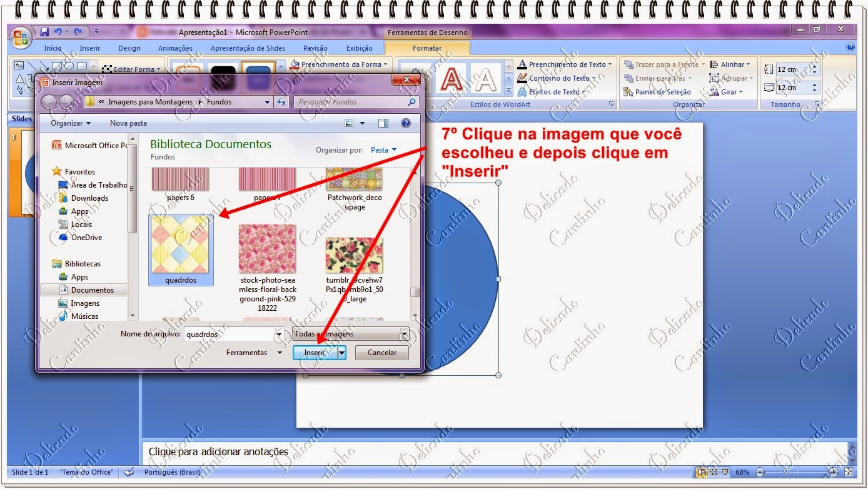Click the Undo arrow in Quick Access toolbar
Image resolution: width=868 pixels, height=489 pixels.
(x=59, y=32)
